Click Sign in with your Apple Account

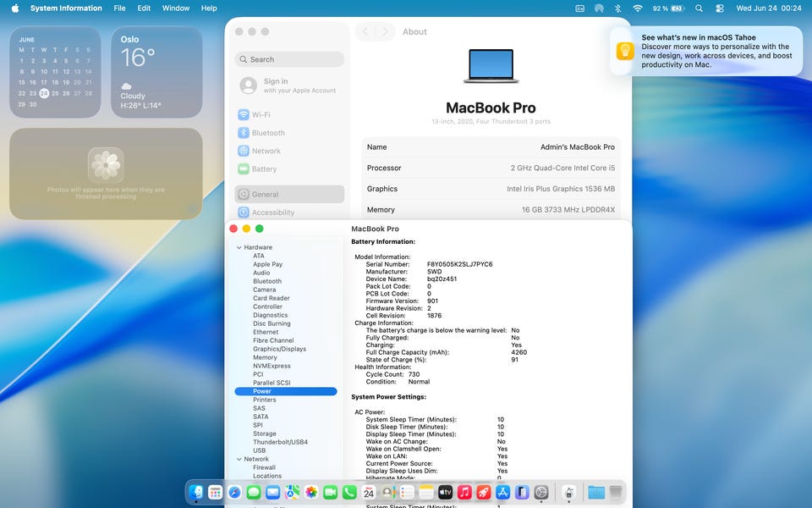(x=288, y=86)
